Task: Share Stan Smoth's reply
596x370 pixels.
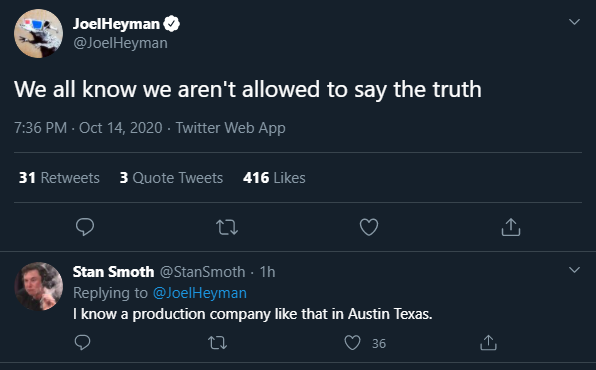Action: tap(488, 343)
